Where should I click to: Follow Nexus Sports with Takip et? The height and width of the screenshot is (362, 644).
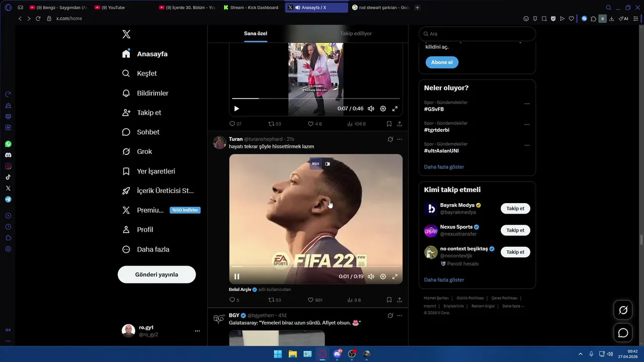point(515,230)
